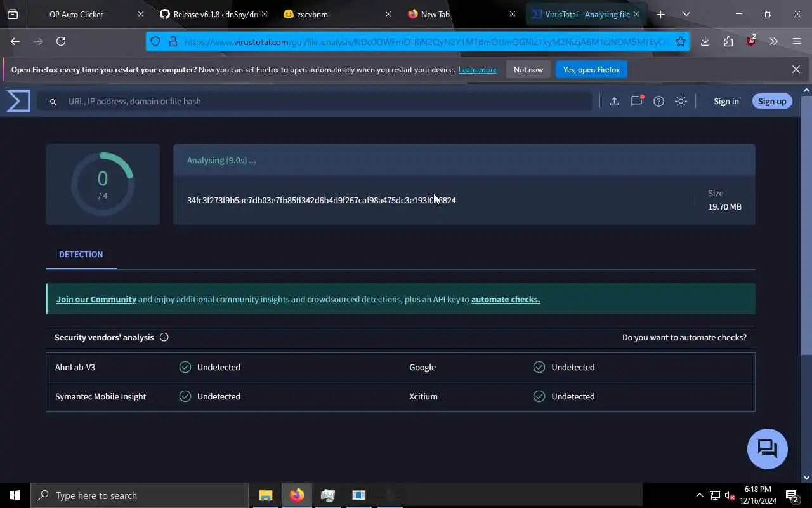Show hidden system tray icons chevron
This screenshot has height=508, width=812.
tap(699, 495)
